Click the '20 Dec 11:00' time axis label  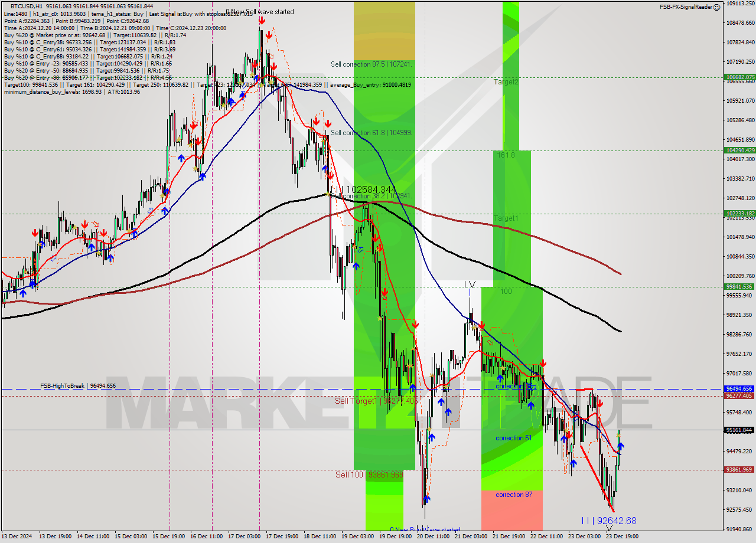(x=434, y=538)
